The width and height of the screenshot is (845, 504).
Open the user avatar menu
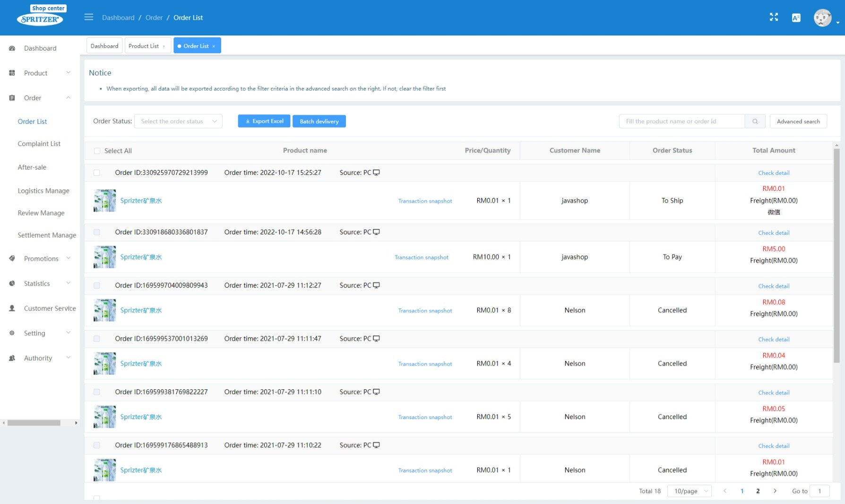click(x=823, y=18)
